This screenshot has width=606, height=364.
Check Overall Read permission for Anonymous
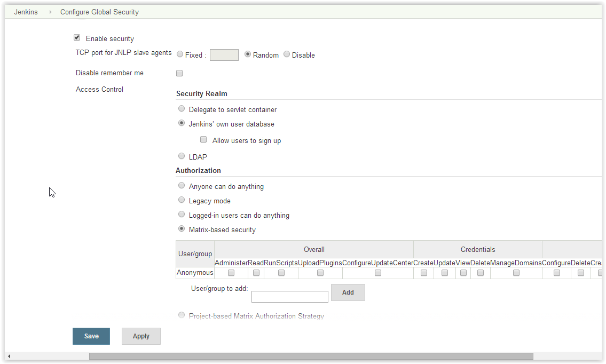click(x=256, y=273)
